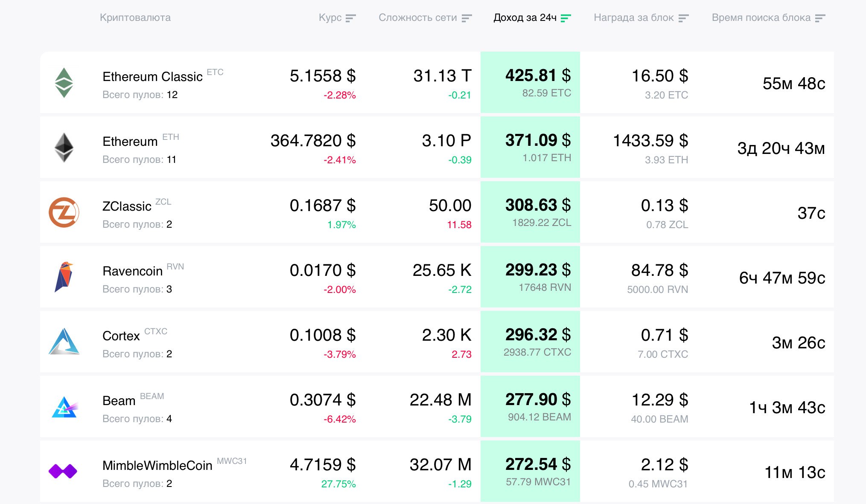Click the Cortex triangle logo
Screen dimensions: 866x504
(x=64, y=342)
